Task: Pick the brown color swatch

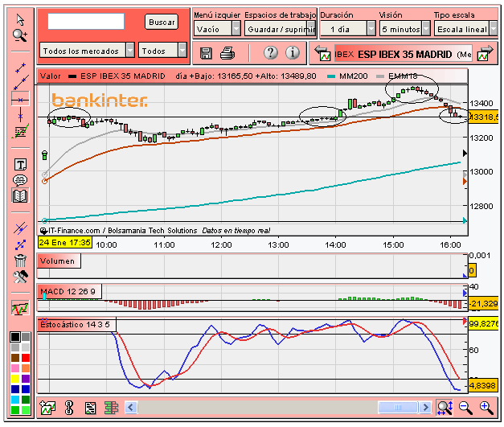Action: coord(15,358)
